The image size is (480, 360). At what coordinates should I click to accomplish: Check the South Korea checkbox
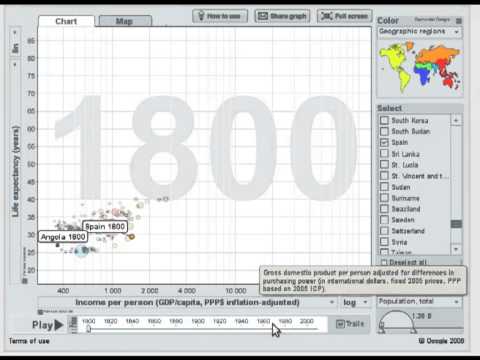click(x=384, y=120)
